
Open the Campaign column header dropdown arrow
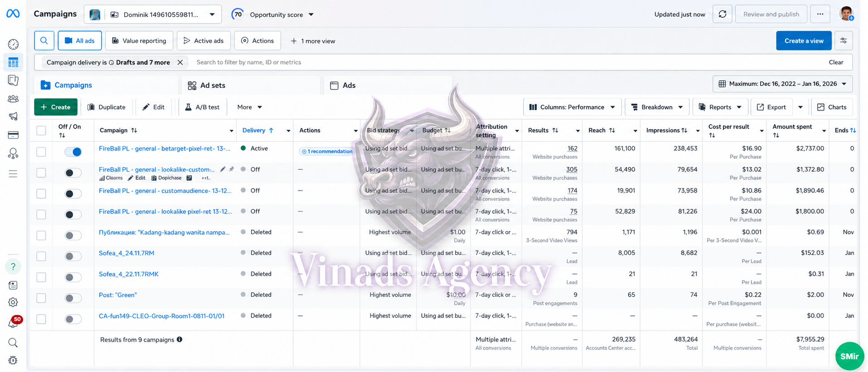pyautogui.click(x=231, y=131)
